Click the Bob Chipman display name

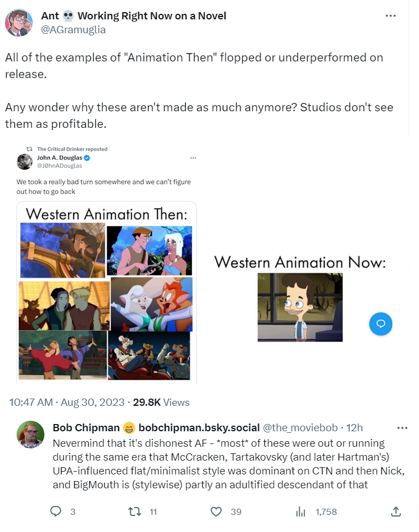click(86, 427)
